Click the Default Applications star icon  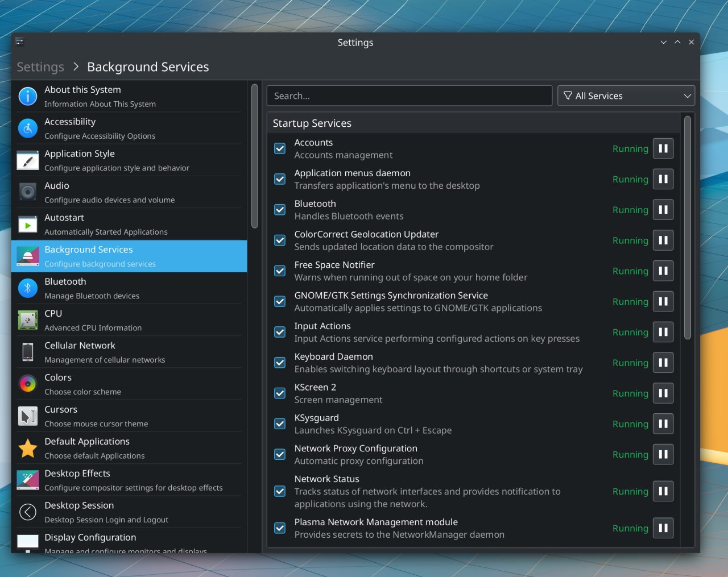(27, 448)
